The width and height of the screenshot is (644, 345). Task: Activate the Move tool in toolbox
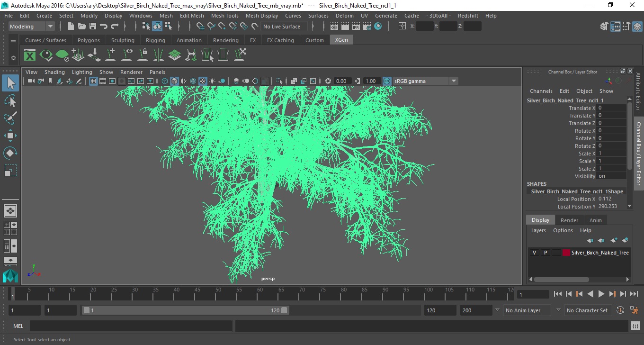[x=10, y=136]
